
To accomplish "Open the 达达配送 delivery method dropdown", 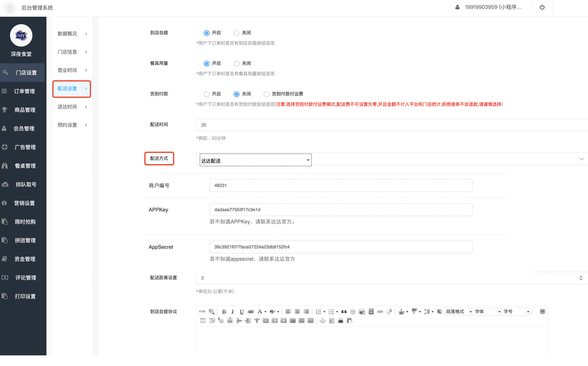I will tap(255, 160).
